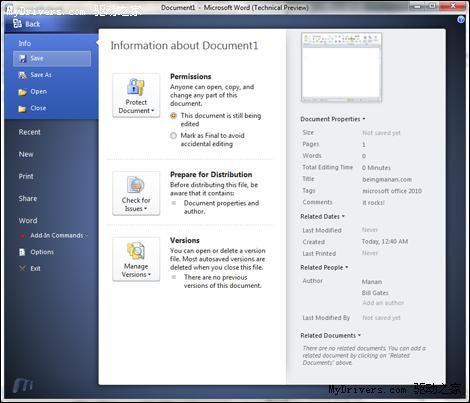
Task: Click the document preview thumbnail
Action: pyautogui.click(x=341, y=67)
